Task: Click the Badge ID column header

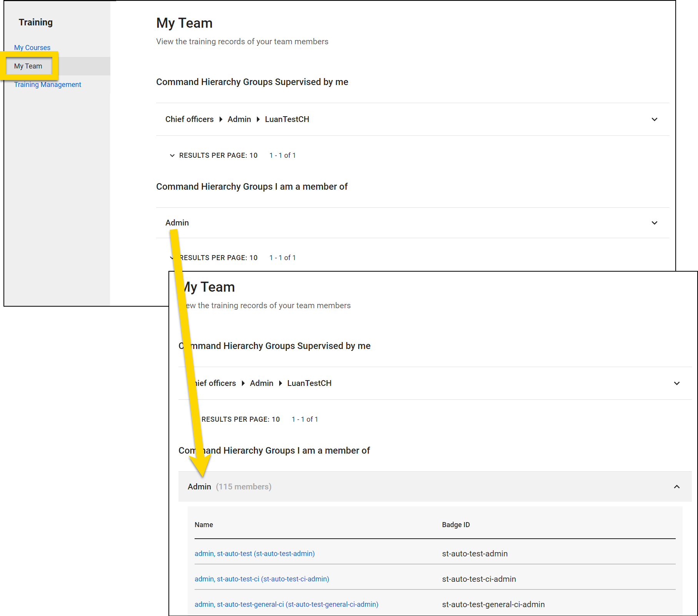Action: click(456, 524)
